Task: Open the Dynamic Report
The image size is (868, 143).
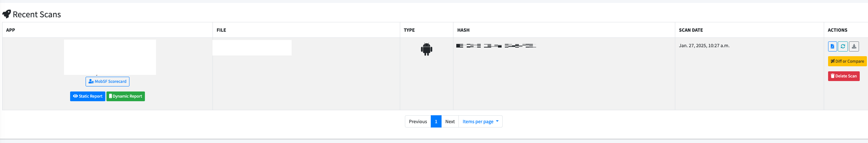Action: point(126,96)
